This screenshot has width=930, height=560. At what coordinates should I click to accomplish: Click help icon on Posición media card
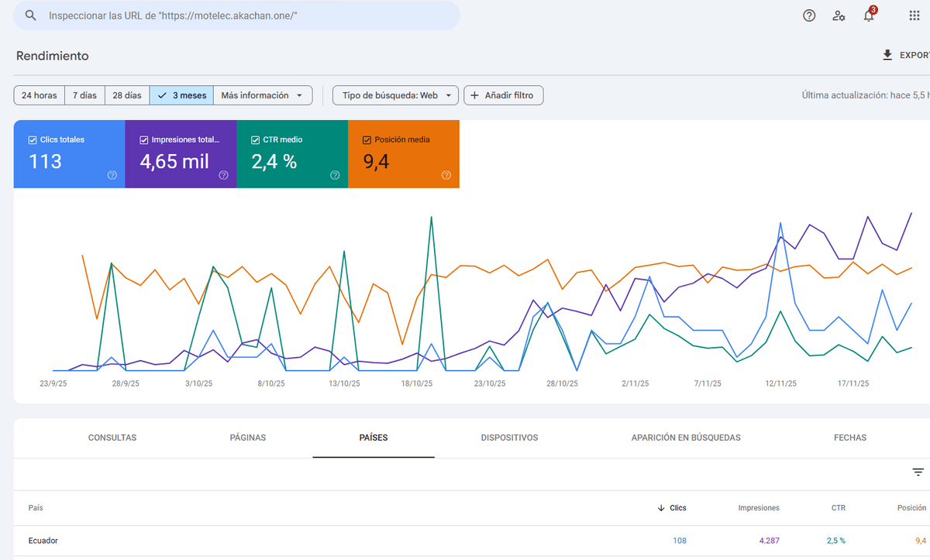pyautogui.click(x=446, y=175)
